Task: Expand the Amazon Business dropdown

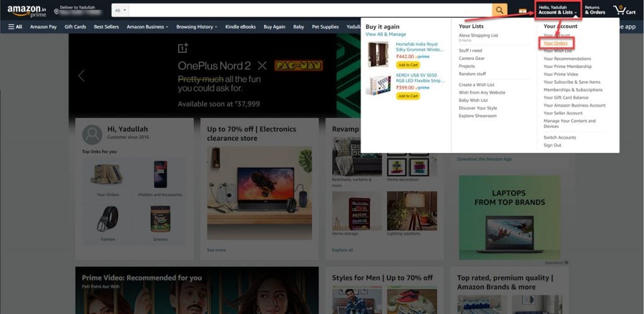Action: [147, 26]
